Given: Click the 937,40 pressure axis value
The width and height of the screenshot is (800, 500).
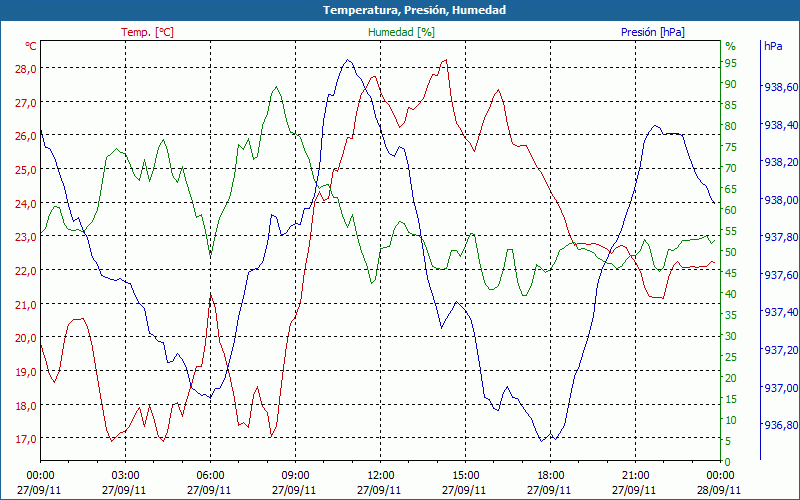Looking at the screenshot, I should click(x=781, y=312).
